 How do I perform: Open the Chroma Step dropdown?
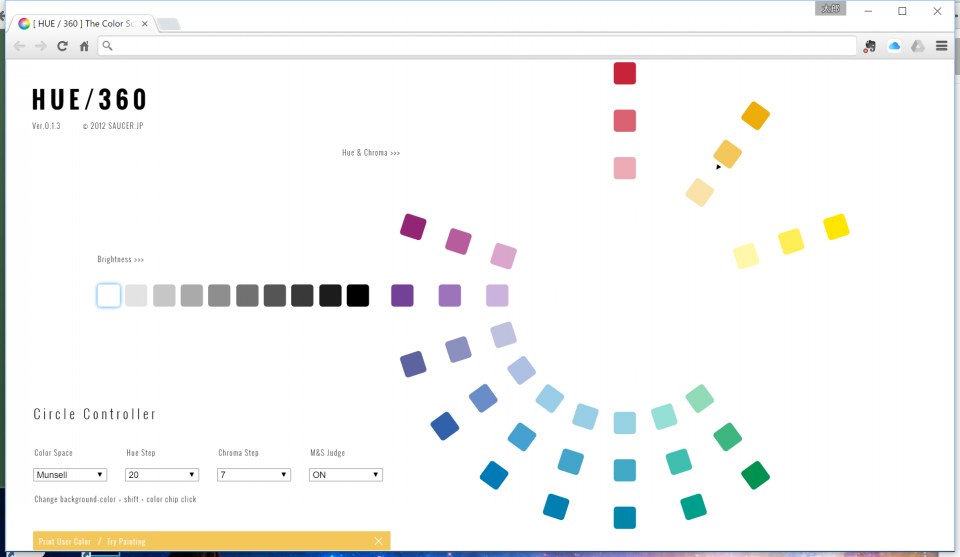tap(254, 475)
